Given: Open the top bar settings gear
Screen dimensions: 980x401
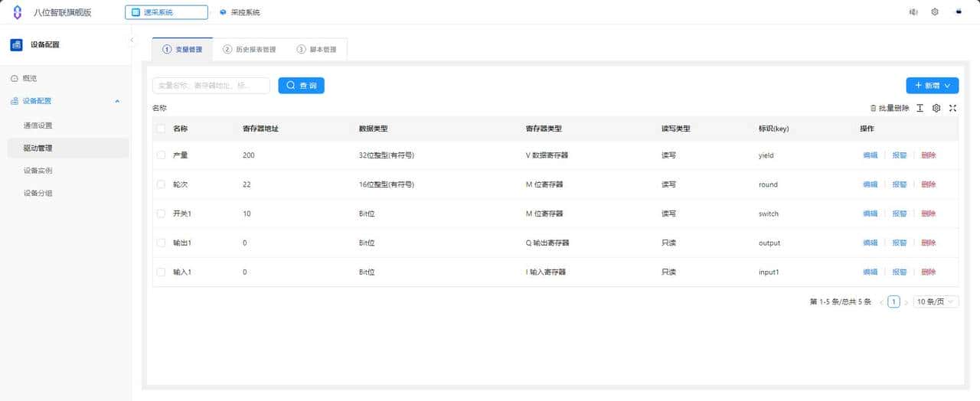Looking at the screenshot, I should point(935,12).
